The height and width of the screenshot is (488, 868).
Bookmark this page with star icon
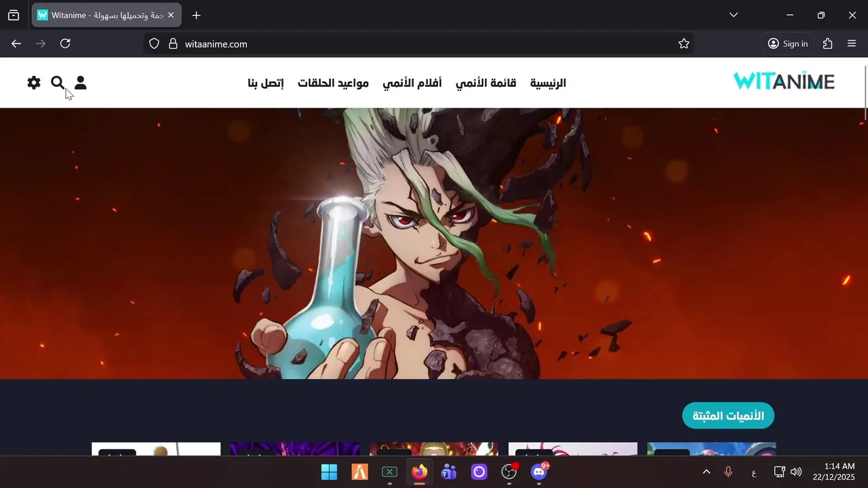684,43
